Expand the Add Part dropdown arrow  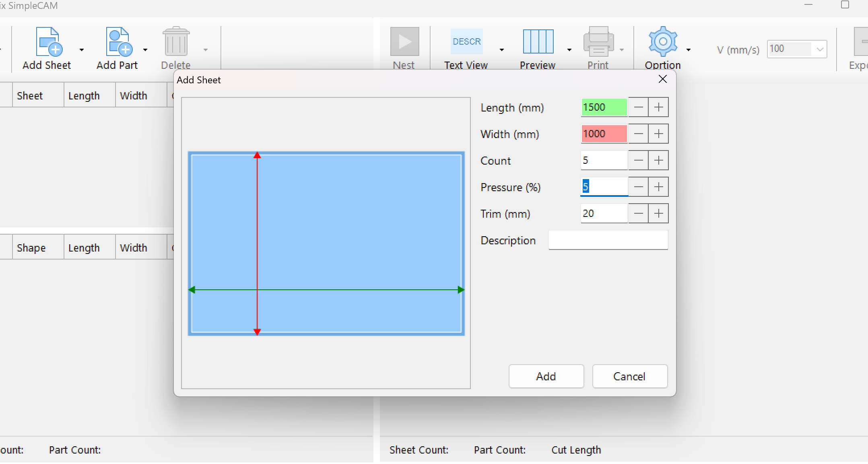145,50
